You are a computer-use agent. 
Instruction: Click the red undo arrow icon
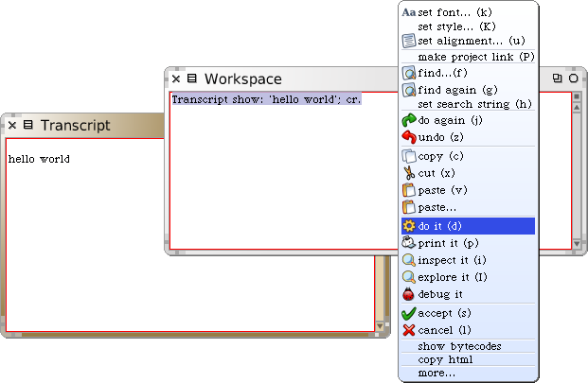(x=408, y=138)
